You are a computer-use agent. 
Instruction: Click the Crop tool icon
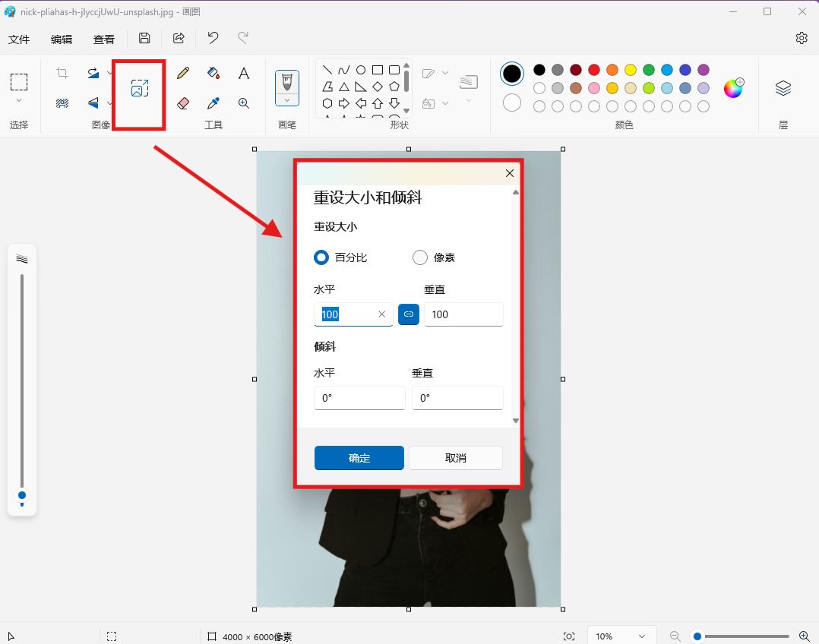[x=62, y=73]
